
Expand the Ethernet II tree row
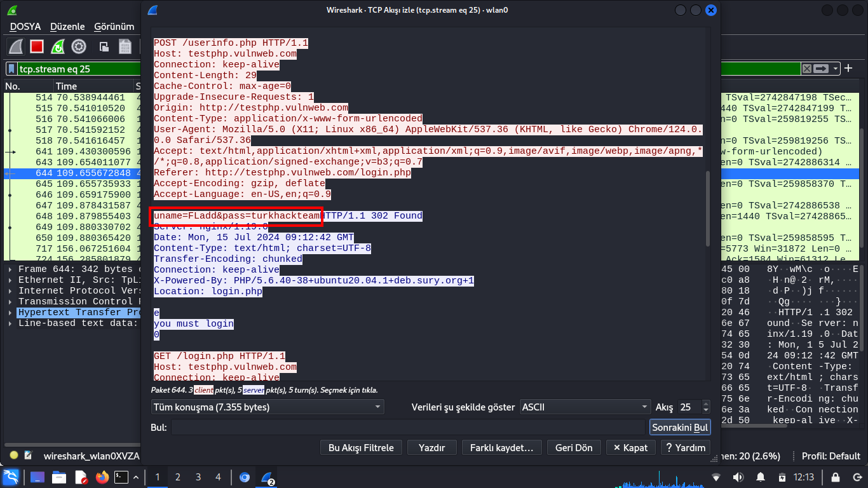[x=11, y=280]
